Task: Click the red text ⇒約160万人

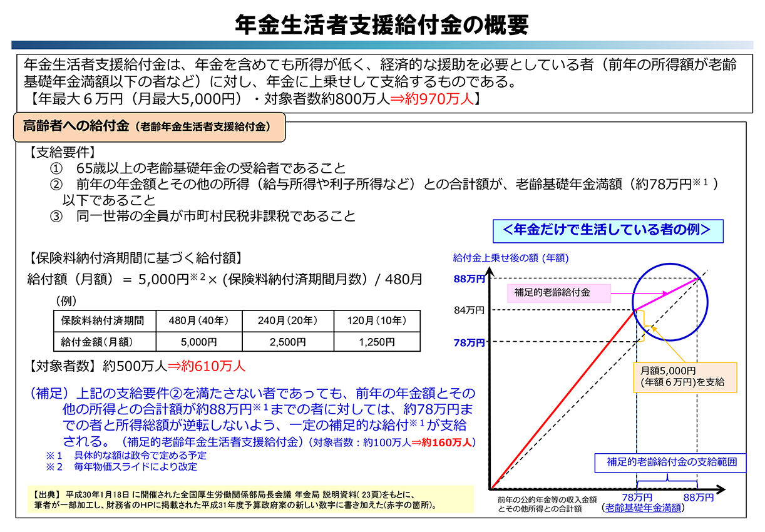Action: 443,442
